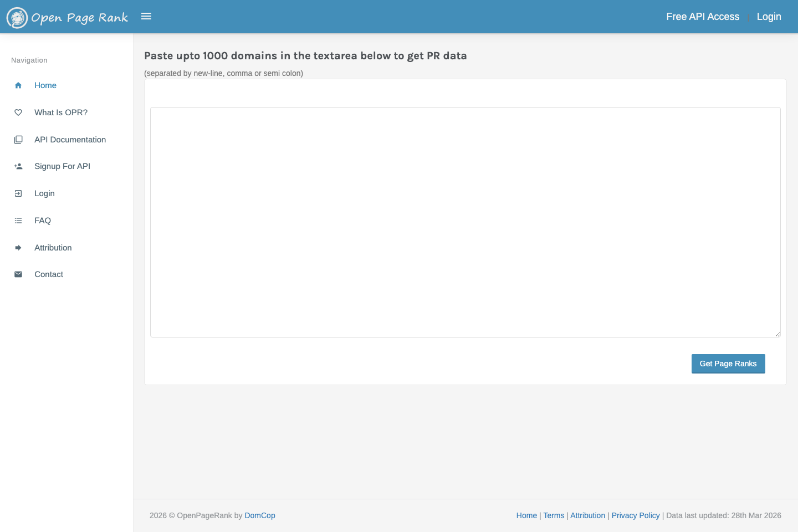Click the Get Page Ranks button
This screenshot has height=532, width=798.
(x=728, y=364)
